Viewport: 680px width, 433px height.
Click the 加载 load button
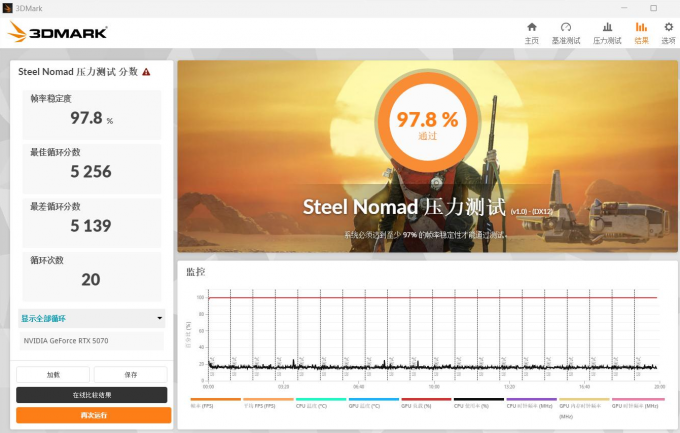[x=53, y=374]
